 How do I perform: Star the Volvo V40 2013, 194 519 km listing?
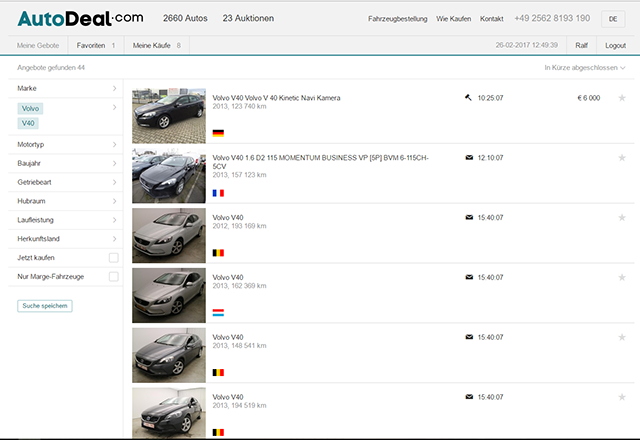[622, 397]
